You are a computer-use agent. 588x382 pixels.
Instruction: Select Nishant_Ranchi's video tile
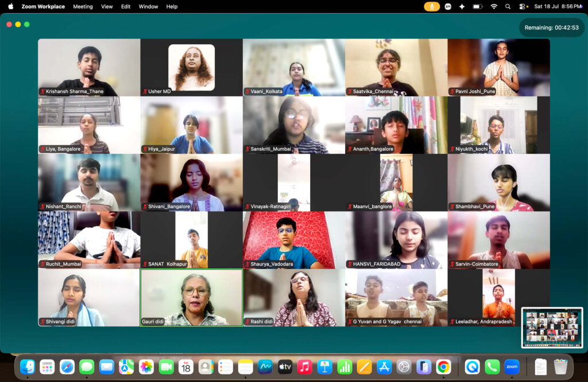(x=89, y=182)
